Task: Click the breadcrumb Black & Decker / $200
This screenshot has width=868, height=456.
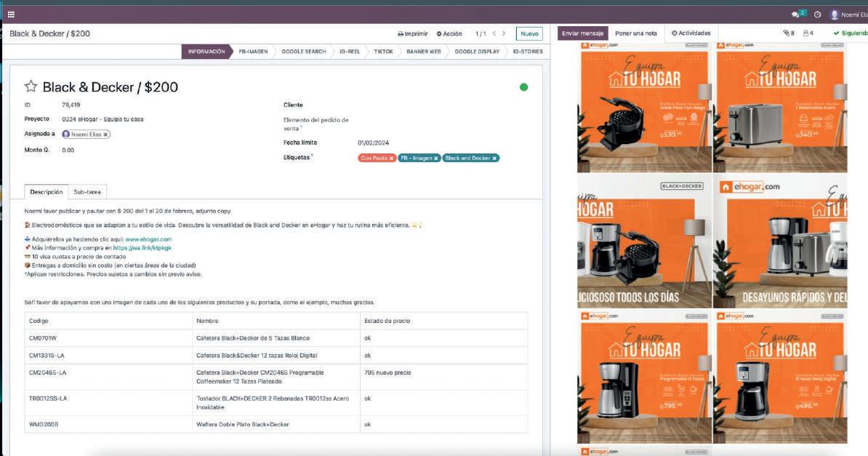Action: [x=50, y=33]
